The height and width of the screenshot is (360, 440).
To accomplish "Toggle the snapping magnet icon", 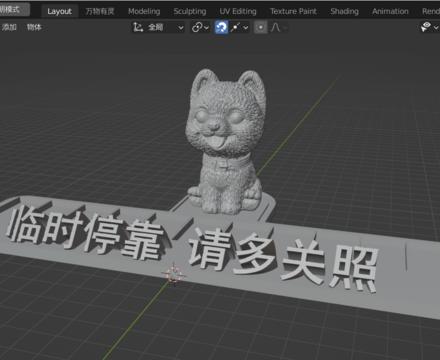I will [221, 27].
